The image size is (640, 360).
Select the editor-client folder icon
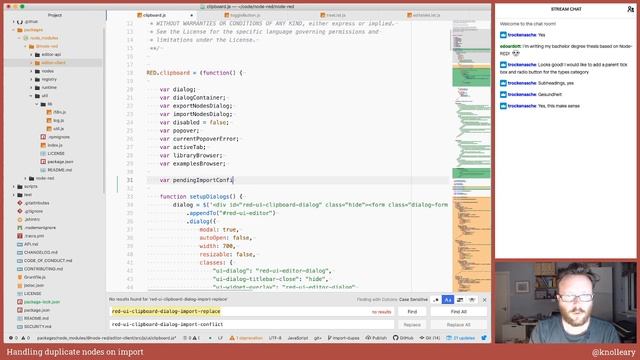coord(37,63)
